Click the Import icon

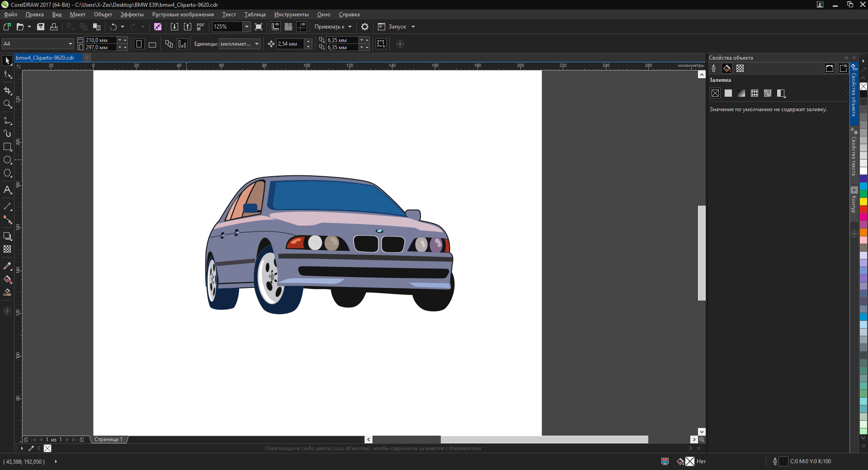pyautogui.click(x=175, y=27)
